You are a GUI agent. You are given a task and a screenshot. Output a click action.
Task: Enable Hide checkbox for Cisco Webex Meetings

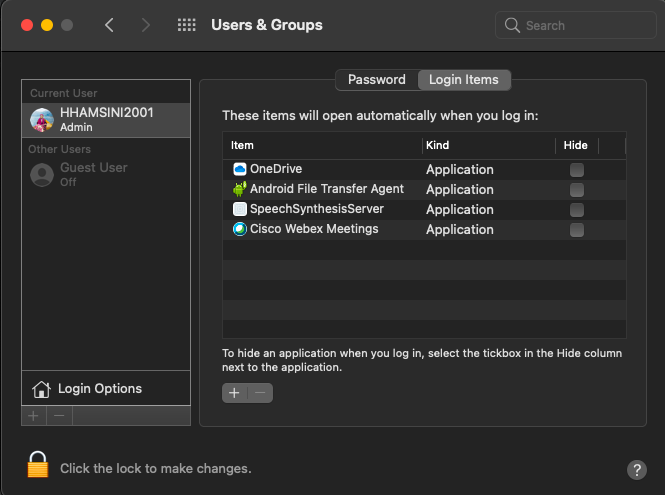point(576,230)
